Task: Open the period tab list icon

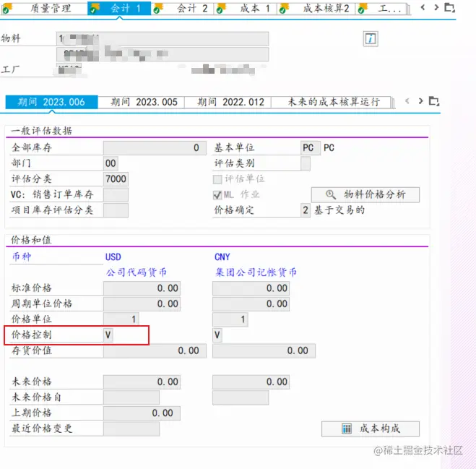Action: click(x=434, y=101)
